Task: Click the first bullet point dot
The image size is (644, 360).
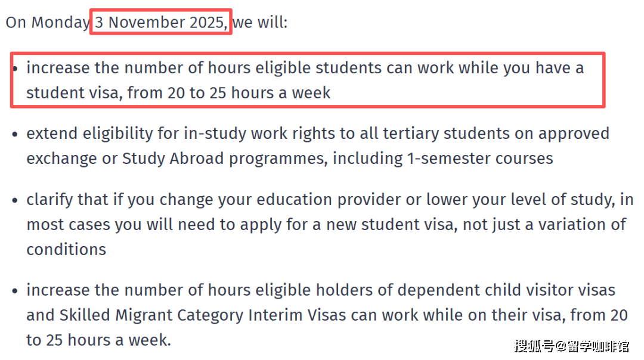Action: pos(16,68)
